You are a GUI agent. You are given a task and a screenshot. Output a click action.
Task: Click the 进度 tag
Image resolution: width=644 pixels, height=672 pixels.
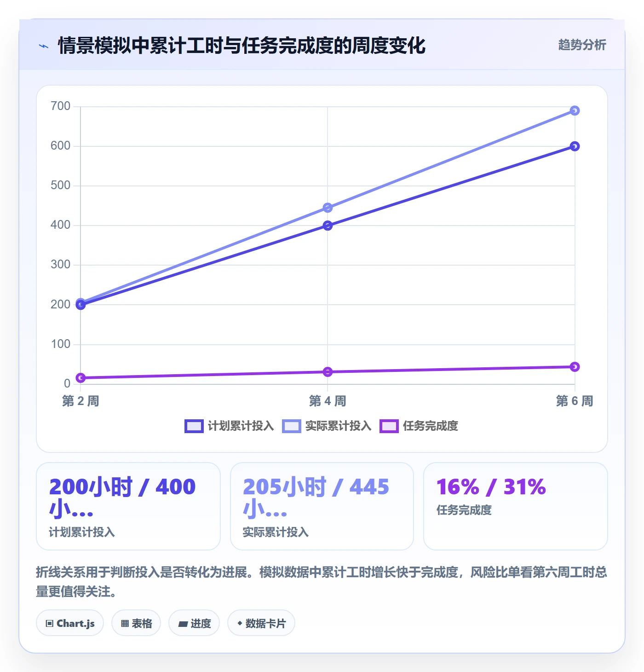point(194,623)
